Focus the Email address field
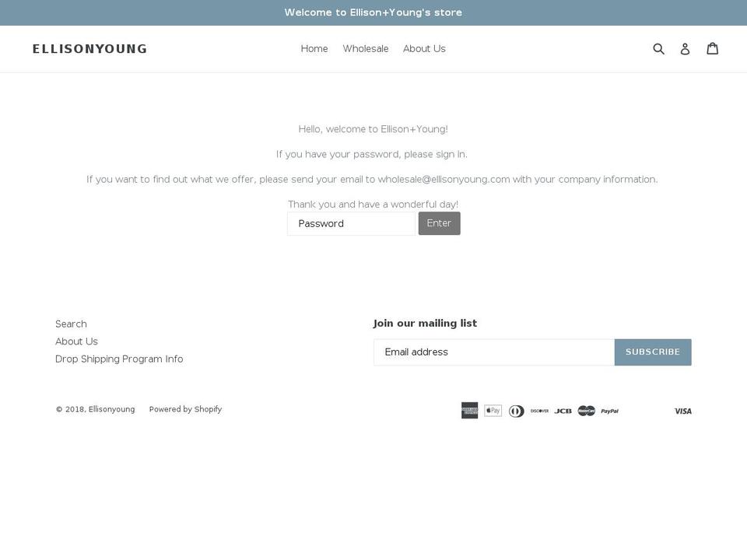This screenshot has height=560, width=747. point(494,352)
